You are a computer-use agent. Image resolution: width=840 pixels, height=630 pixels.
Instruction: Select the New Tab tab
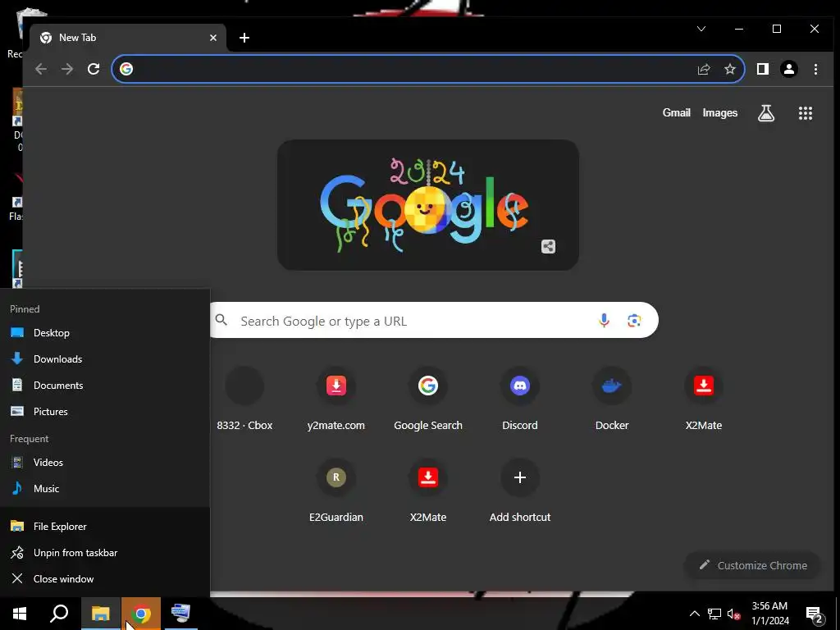click(x=127, y=38)
